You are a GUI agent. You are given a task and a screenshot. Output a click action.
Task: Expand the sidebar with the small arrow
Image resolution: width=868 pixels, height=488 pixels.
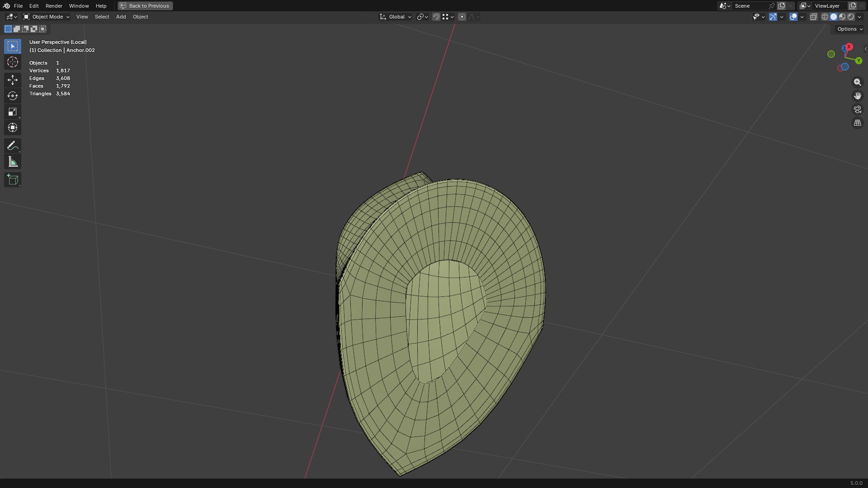865,49
